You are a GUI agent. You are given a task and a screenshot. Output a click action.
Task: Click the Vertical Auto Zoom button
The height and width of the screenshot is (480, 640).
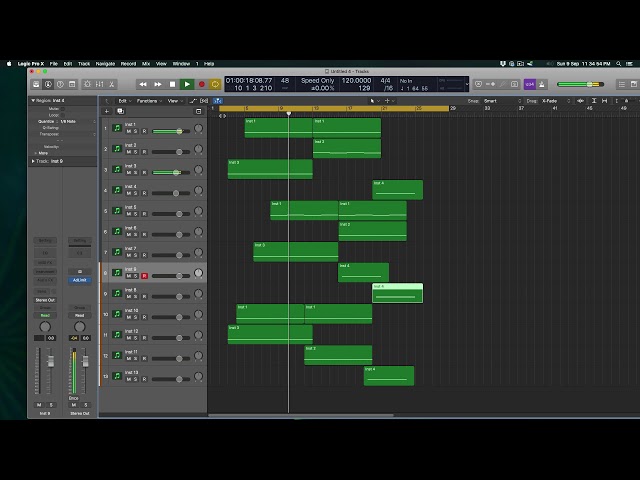pyautogui.click(x=594, y=101)
